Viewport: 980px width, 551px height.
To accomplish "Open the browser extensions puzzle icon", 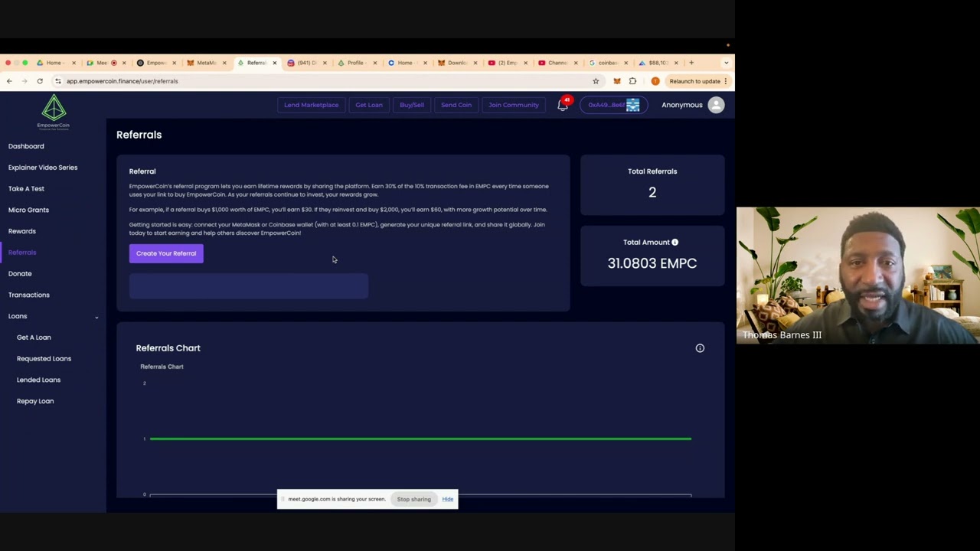I will pos(632,81).
